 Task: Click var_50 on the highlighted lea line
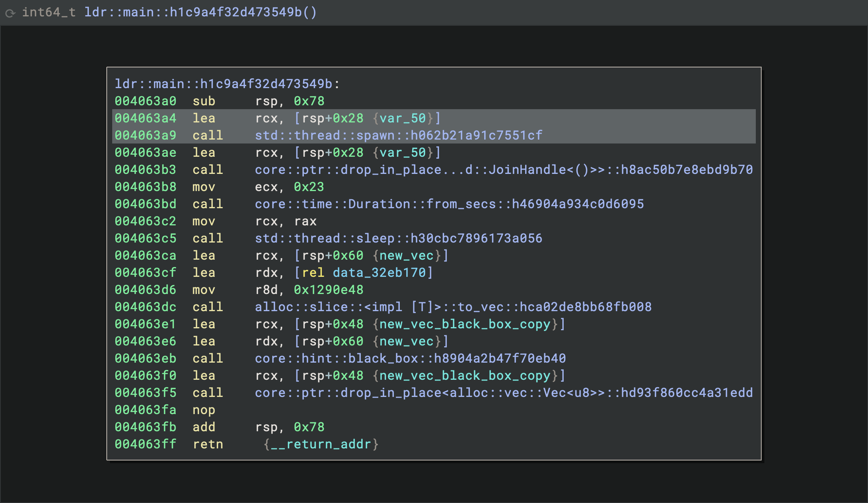click(402, 118)
